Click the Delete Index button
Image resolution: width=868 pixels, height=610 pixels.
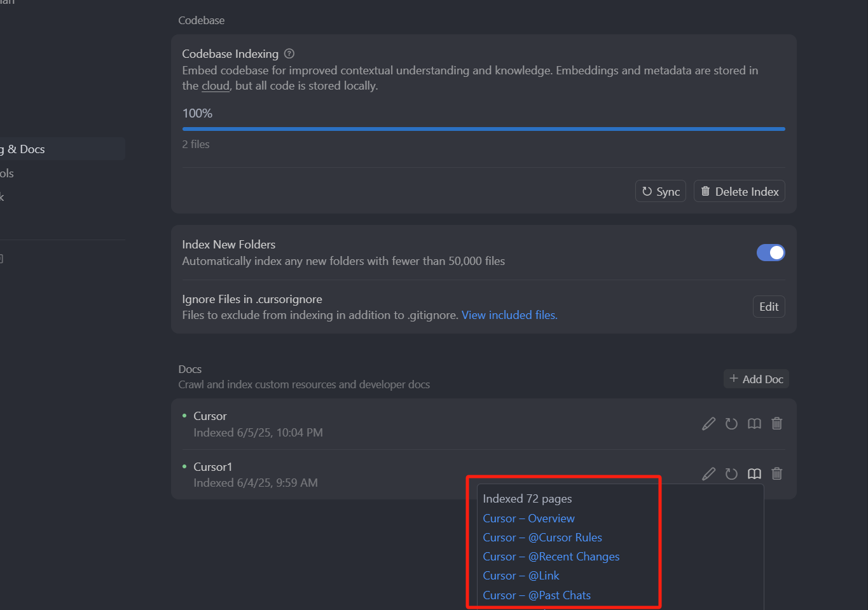[x=740, y=191]
